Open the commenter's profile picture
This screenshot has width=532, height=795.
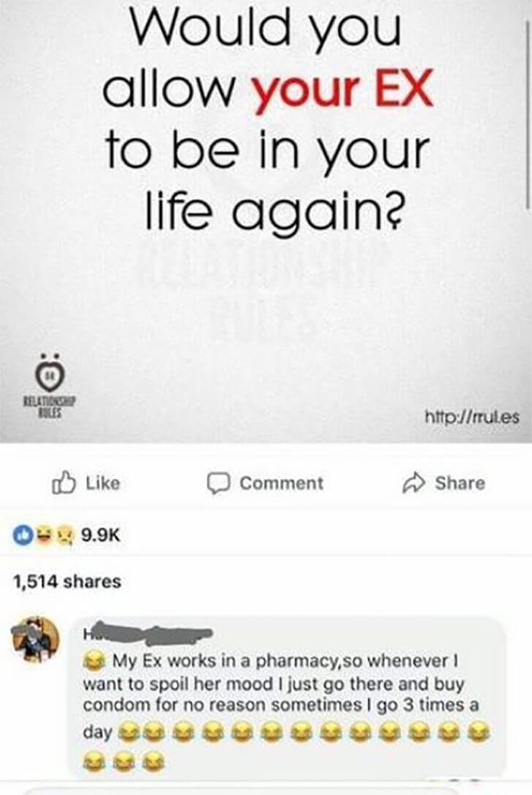click(x=36, y=638)
